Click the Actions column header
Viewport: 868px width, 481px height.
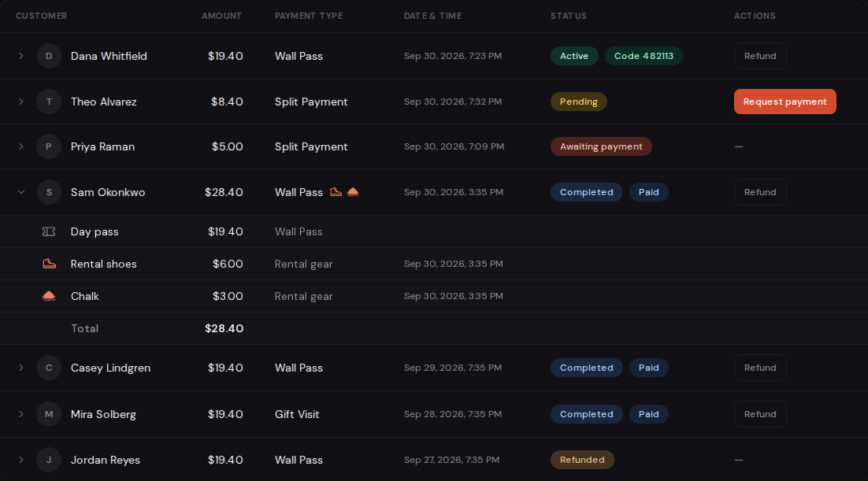pos(755,16)
